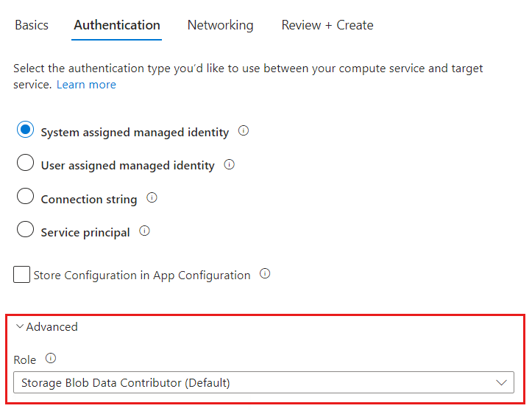This screenshot has width=532, height=414.
Task: Select the Service principal radio button
Action: pyautogui.click(x=26, y=230)
